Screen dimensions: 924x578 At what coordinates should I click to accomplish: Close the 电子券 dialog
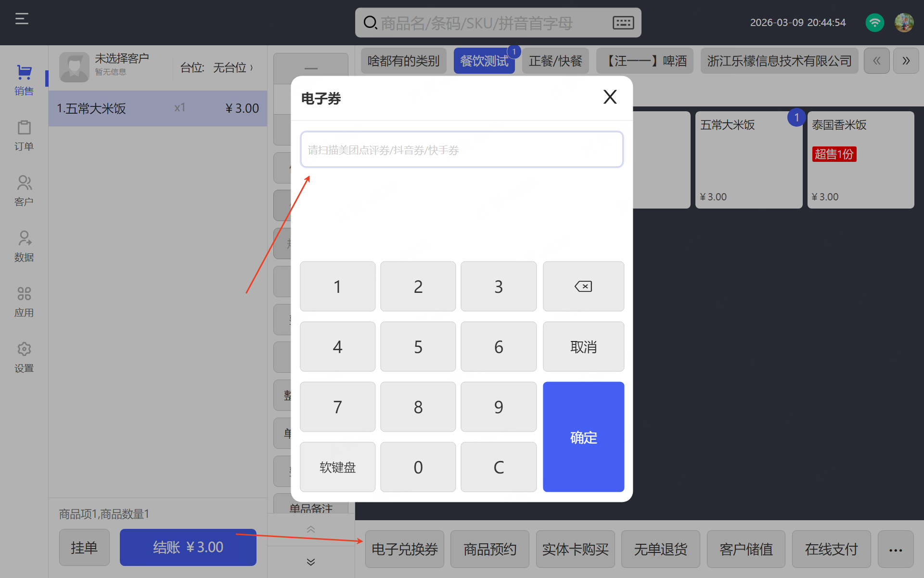pyautogui.click(x=610, y=97)
